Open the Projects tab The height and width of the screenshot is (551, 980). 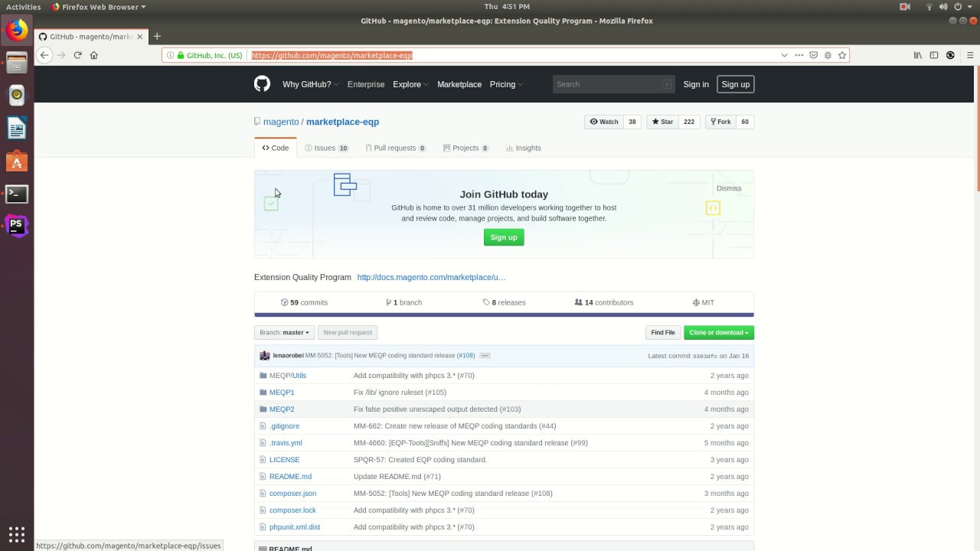(465, 148)
